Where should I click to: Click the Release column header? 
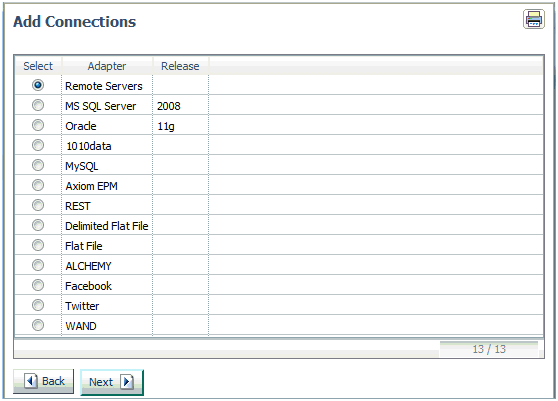[180, 66]
